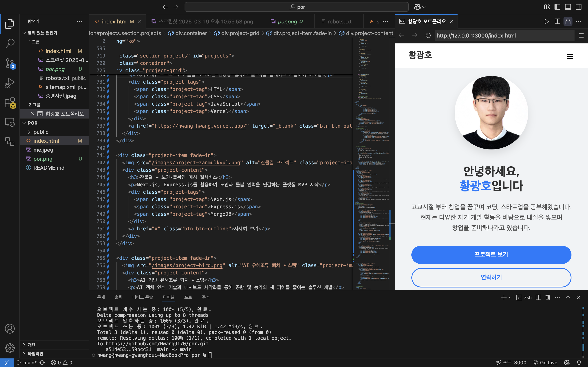The width and height of the screenshot is (588, 367).
Task: Open the Run and Debug view
Action: [x=10, y=83]
